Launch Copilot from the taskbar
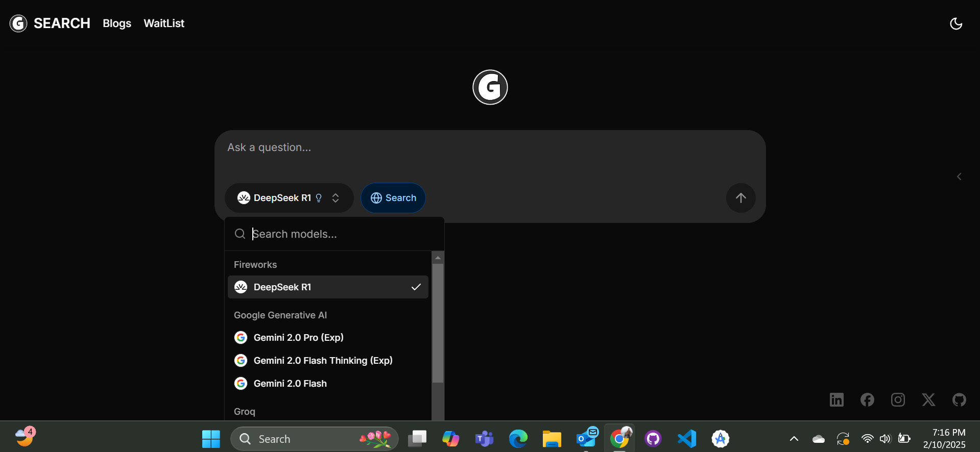The width and height of the screenshot is (980, 452). coord(450,439)
